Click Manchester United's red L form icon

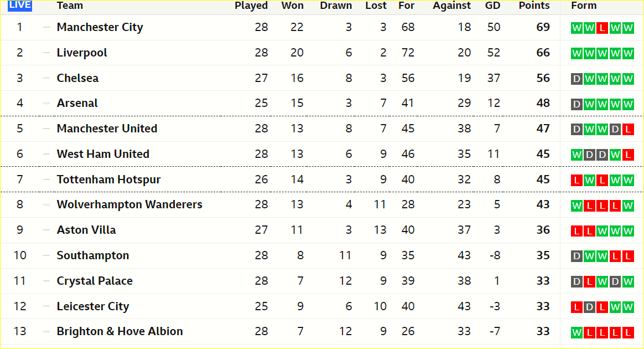tap(627, 130)
